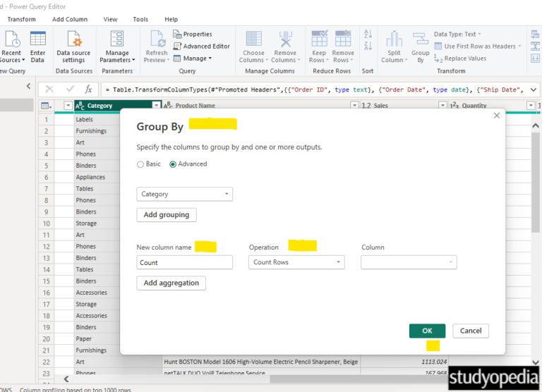Open the Data Type: Text dropdown
Image resolution: width=542 pixels, height=392 pixels.
click(457, 34)
